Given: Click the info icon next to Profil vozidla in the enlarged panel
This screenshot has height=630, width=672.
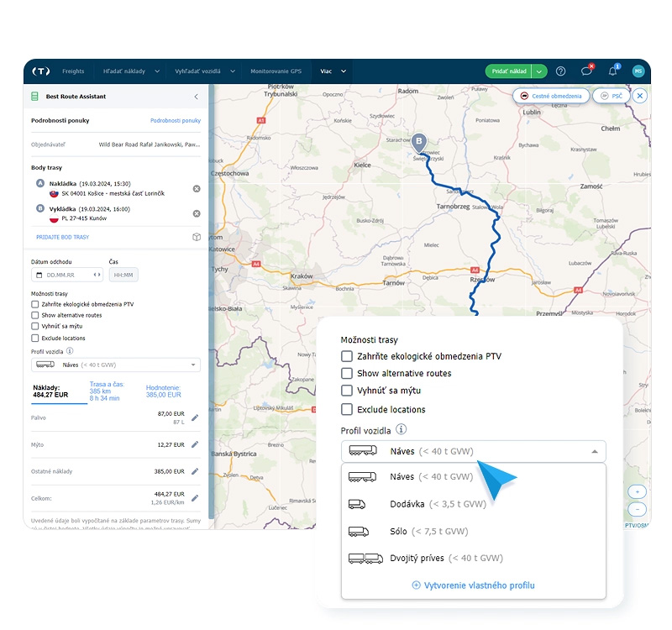Looking at the screenshot, I should click(x=402, y=429).
